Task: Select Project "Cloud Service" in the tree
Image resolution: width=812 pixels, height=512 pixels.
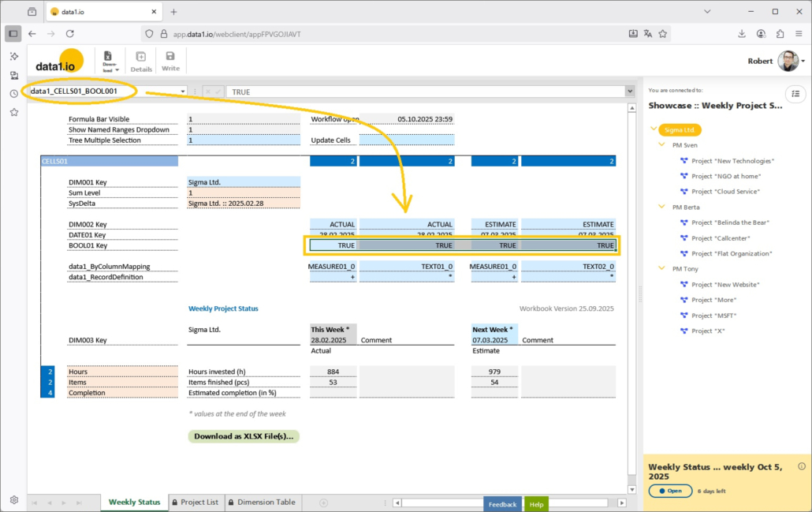Action: [x=726, y=192]
